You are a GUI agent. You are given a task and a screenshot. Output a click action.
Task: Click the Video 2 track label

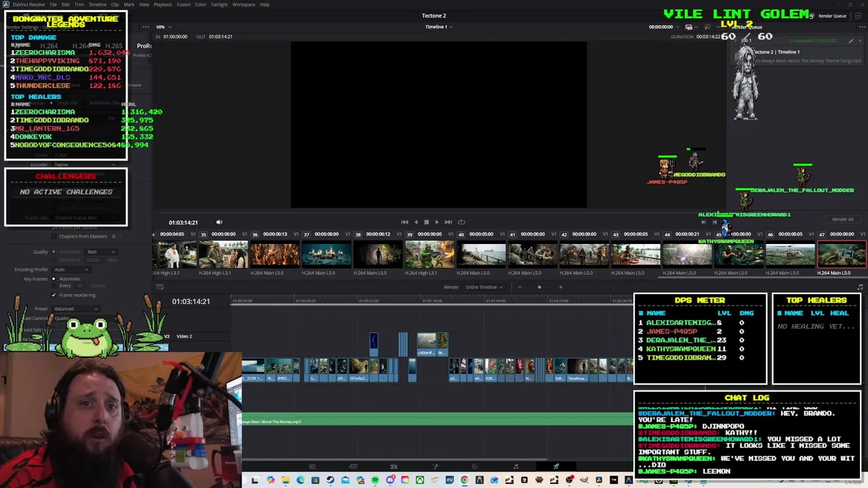184,336
